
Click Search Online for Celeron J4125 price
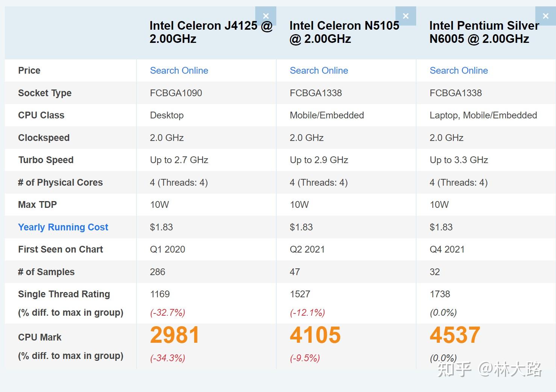(x=179, y=71)
